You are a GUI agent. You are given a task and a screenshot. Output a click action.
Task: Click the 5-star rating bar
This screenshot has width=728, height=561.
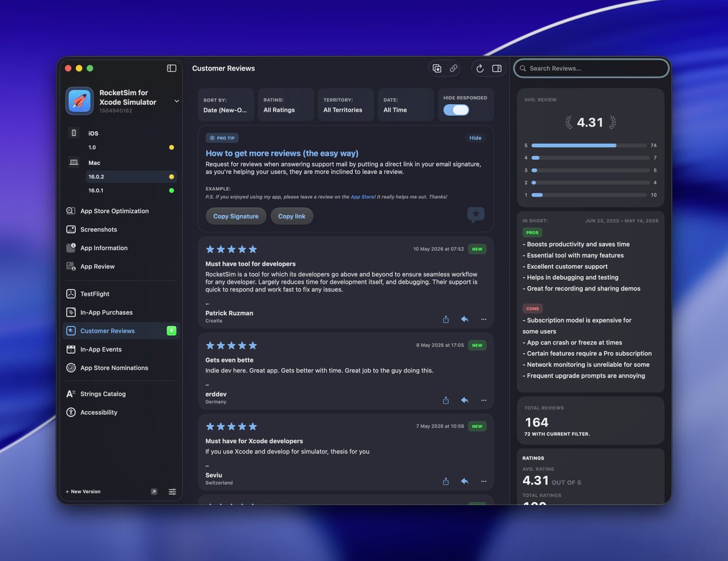pos(589,146)
